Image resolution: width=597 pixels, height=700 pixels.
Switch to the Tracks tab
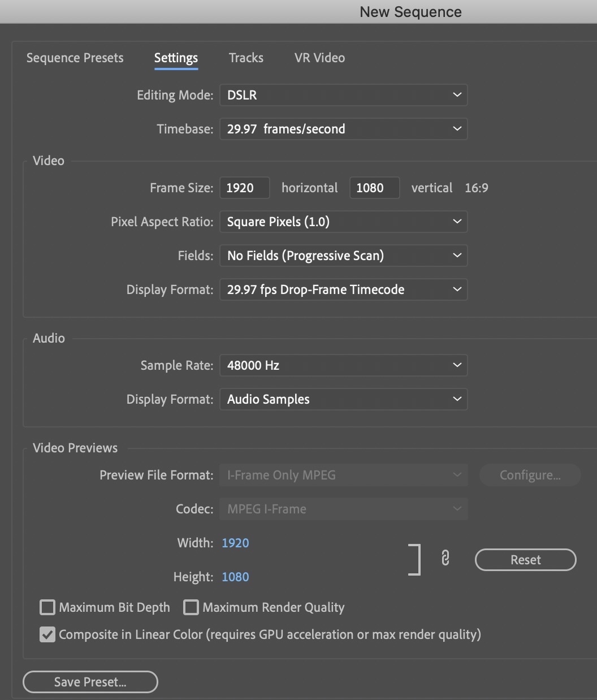point(246,58)
